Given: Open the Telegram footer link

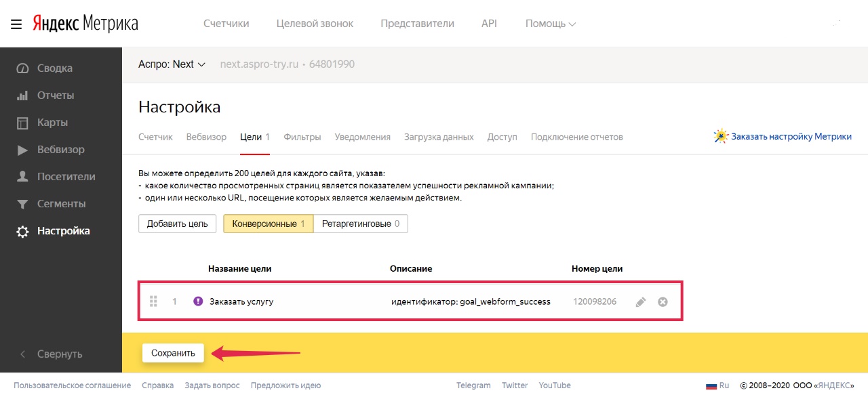Looking at the screenshot, I should (x=473, y=385).
